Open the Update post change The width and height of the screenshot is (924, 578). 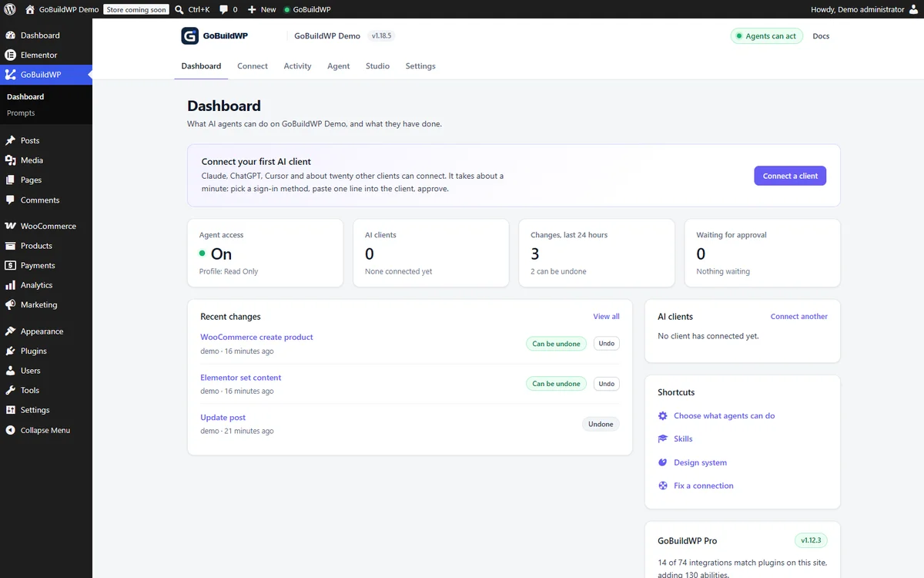pos(223,418)
